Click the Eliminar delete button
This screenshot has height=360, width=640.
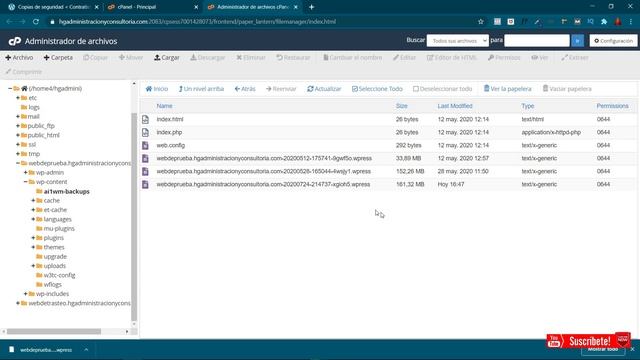[251, 58]
